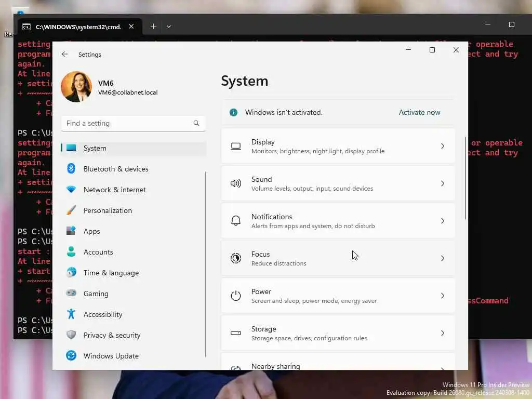Click the Display monitor icon
The width and height of the screenshot is (532, 399).
click(236, 146)
